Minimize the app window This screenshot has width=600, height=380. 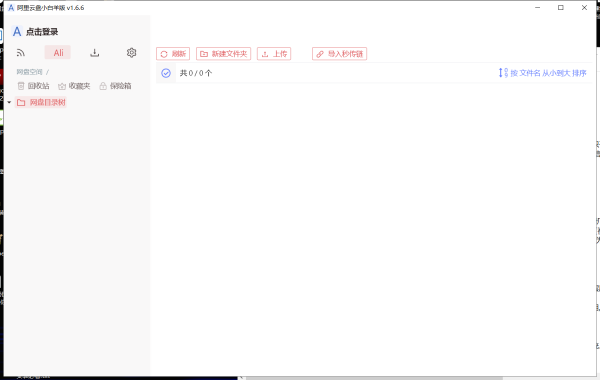pyautogui.click(x=538, y=8)
